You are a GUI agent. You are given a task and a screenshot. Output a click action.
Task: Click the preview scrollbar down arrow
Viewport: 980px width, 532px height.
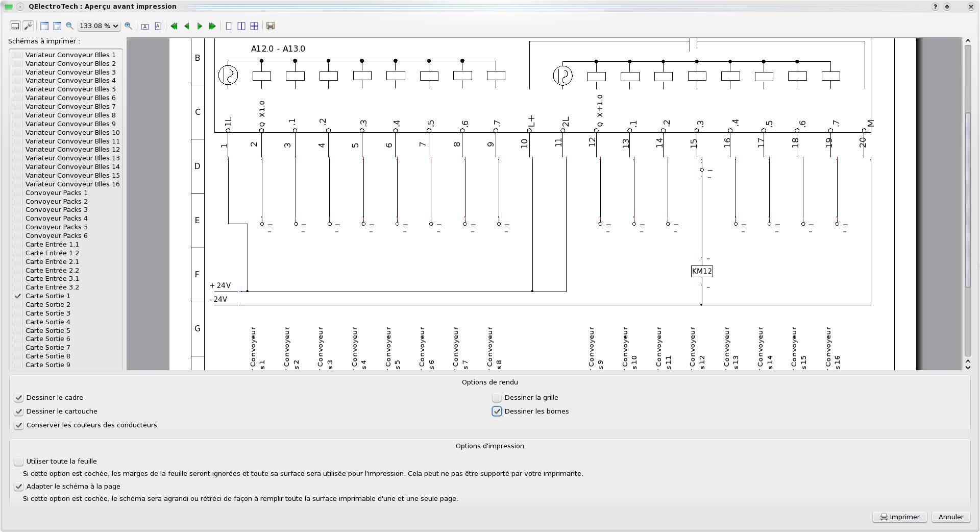[968, 367]
